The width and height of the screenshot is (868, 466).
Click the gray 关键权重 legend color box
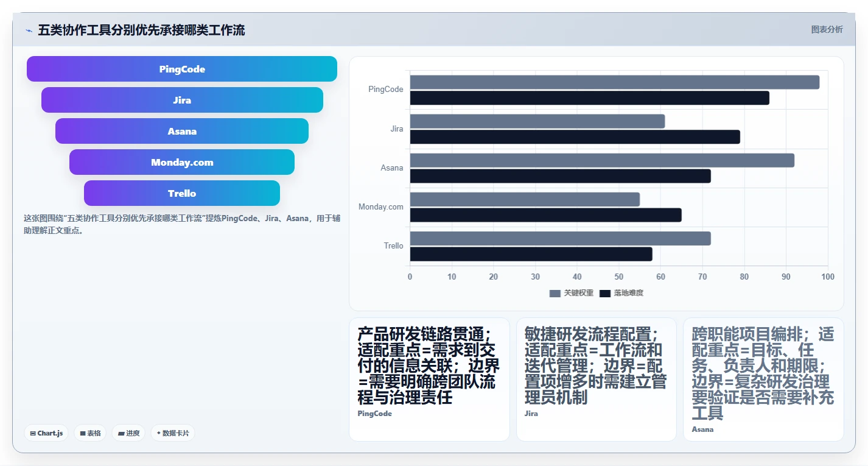[555, 293]
